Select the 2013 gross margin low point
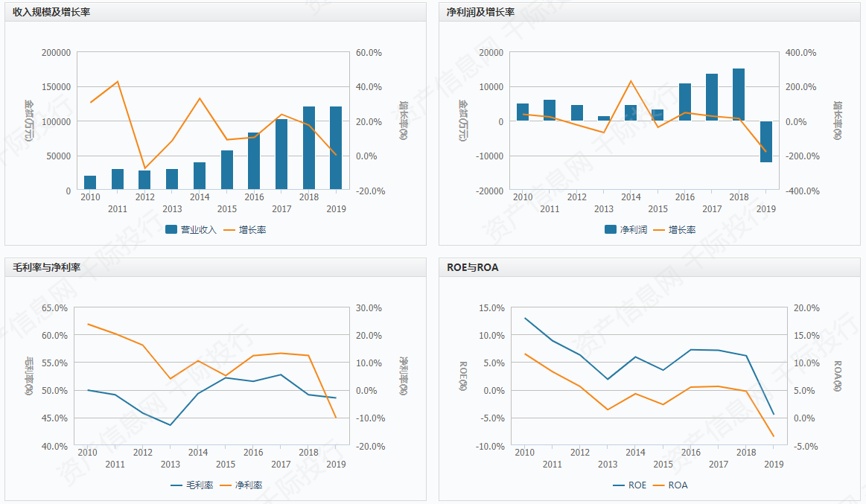The height and width of the screenshot is (504, 866). (x=170, y=425)
